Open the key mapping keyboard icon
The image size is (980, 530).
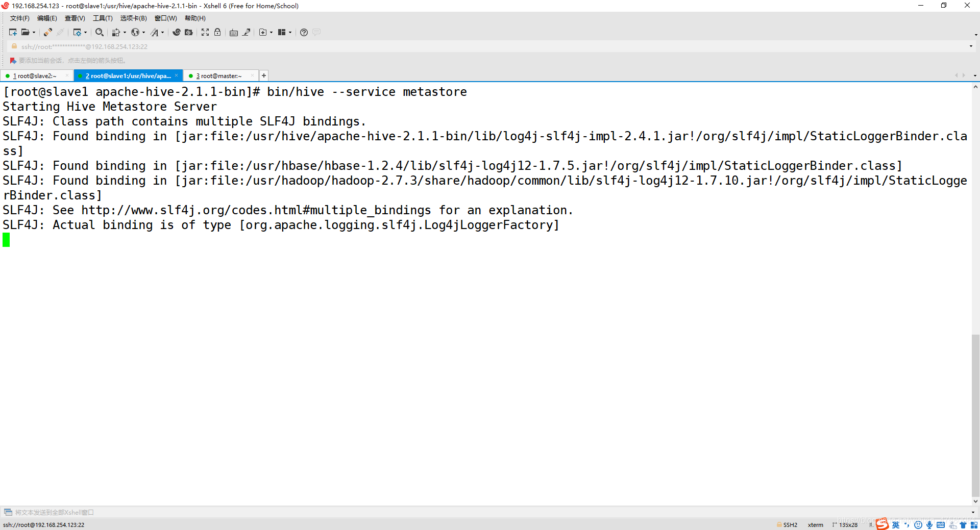pos(234,32)
